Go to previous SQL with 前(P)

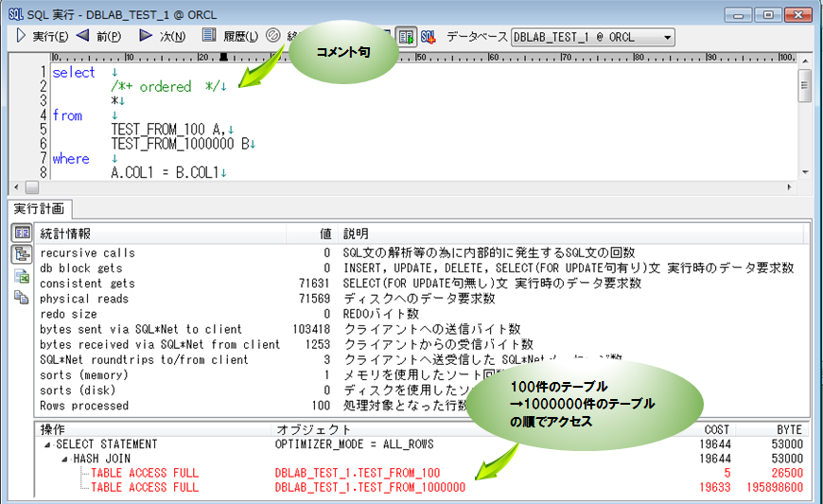click(97, 37)
